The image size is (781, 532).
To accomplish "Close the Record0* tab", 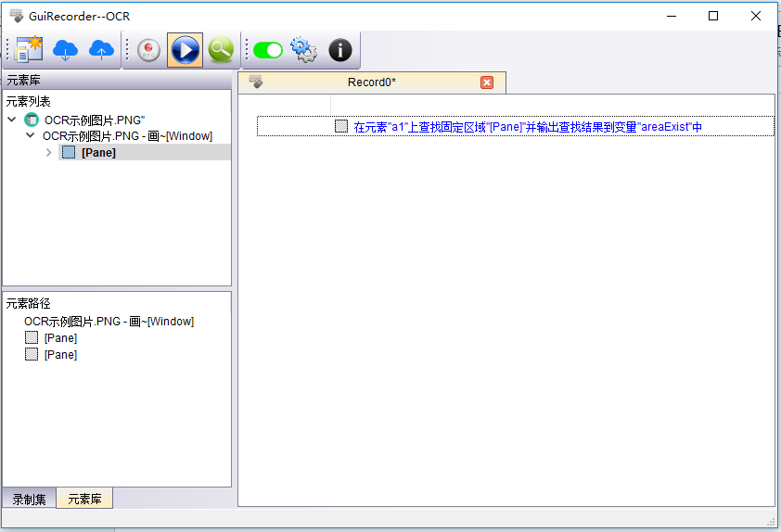I will pos(487,82).
